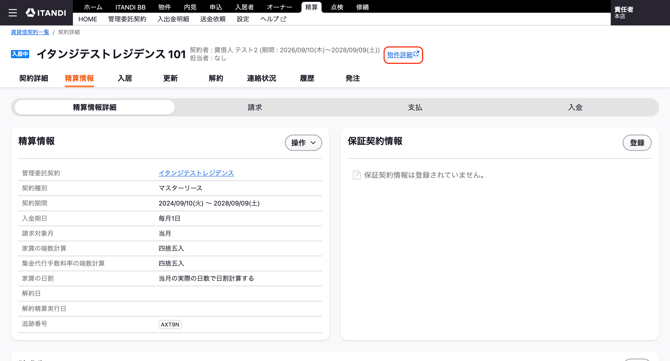Image resolution: width=670 pixels, height=361 pixels.
Task: Switch to the 入居 tab
Action: pyautogui.click(x=125, y=78)
